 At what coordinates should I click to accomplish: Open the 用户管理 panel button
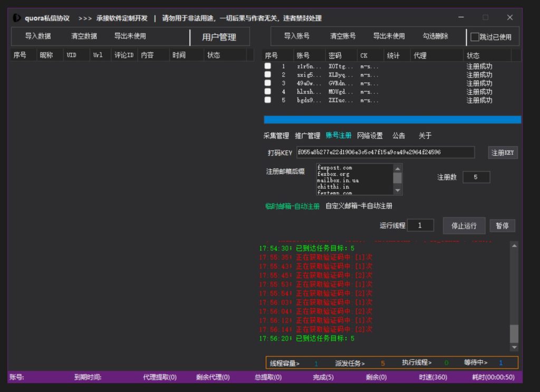(x=219, y=37)
